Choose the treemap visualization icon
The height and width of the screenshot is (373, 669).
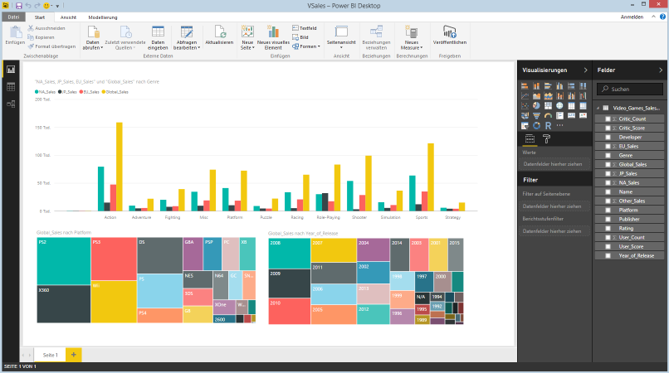coord(548,106)
